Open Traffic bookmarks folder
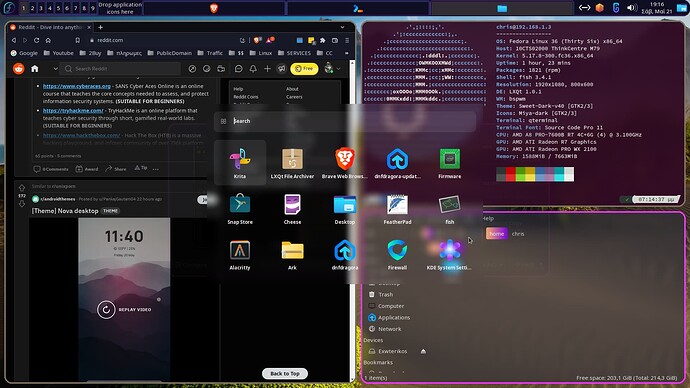The width and height of the screenshot is (690, 388). pos(210,53)
